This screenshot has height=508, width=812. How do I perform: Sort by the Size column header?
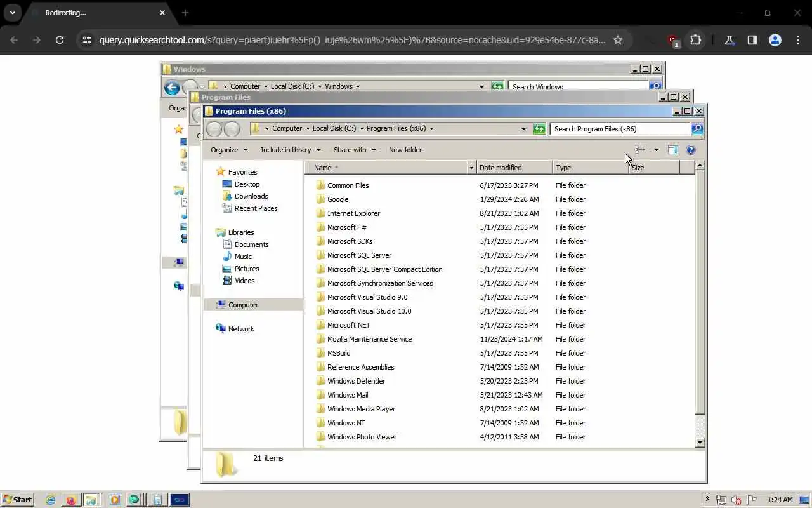click(654, 168)
